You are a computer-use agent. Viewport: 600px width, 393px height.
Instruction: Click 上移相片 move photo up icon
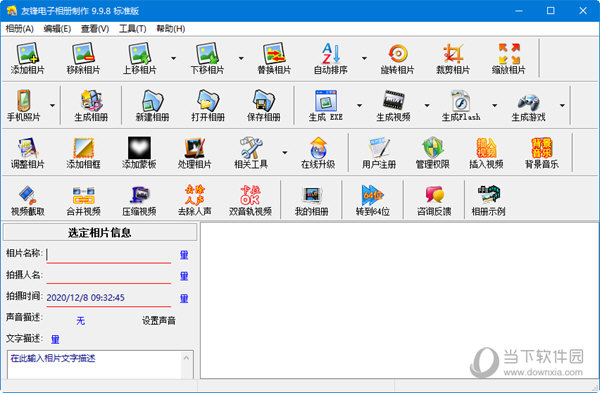[x=140, y=58]
